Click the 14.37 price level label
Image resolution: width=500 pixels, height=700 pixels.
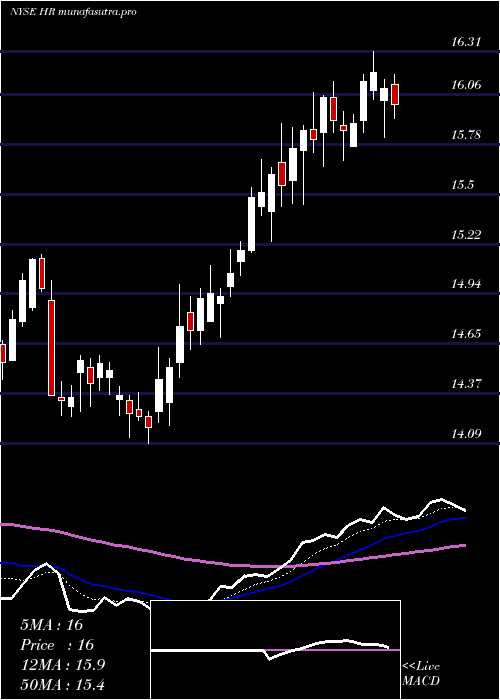coord(466,384)
